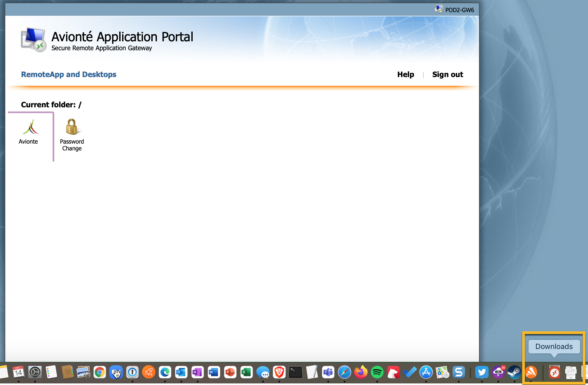588x385 pixels.
Task: Sign out of the portal
Action: tap(447, 74)
